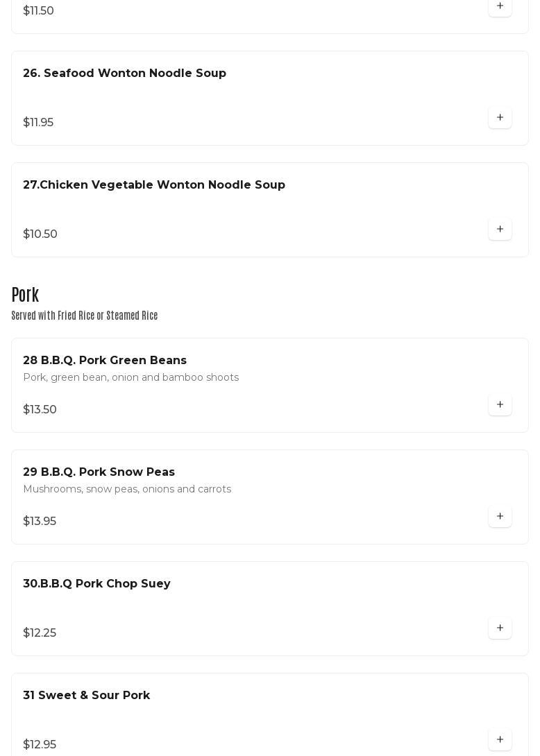Select the $10.50 price label
Image resolution: width=540 pixels, height=756 pixels.
(x=40, y=234)
